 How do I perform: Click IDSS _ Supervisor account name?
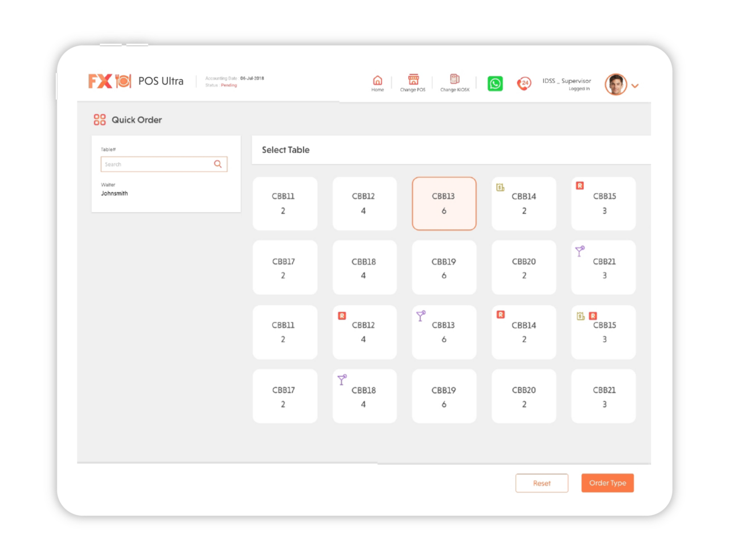[x=567, y=81]
